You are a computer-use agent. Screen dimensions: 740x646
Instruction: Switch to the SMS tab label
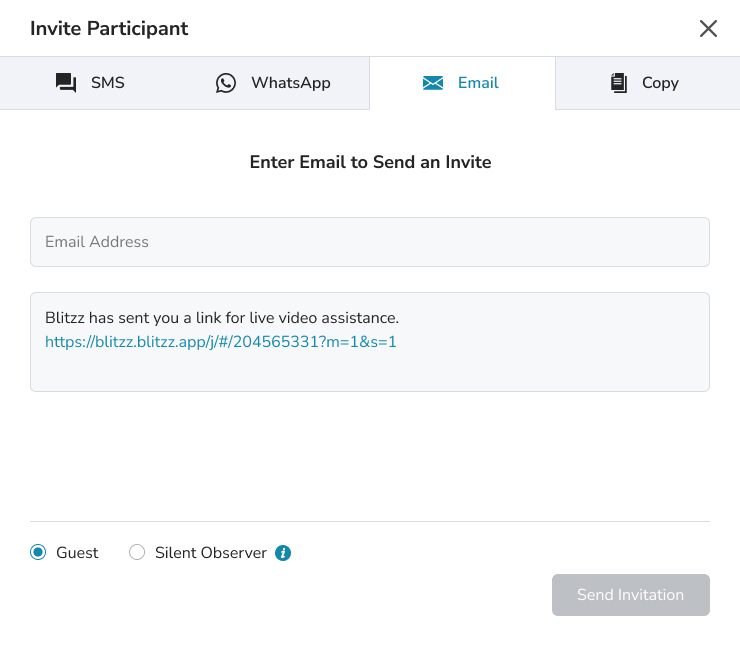(x=108, y=83)
